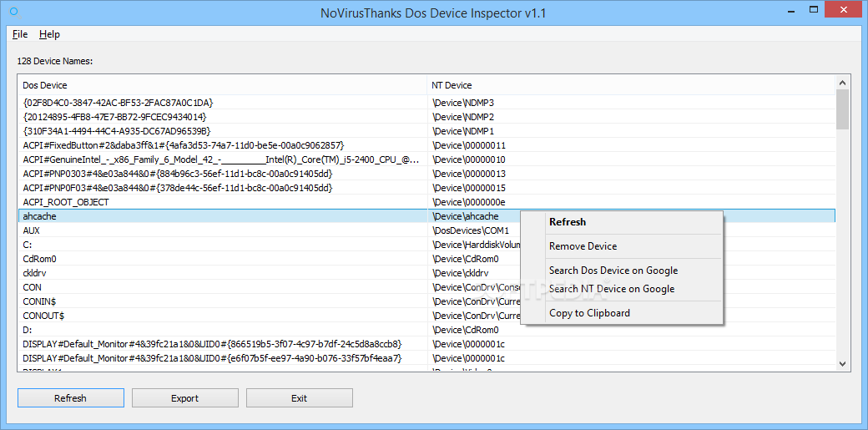
Task: Click NT device \DosDevices\COM1 cell
Action: 471,230
